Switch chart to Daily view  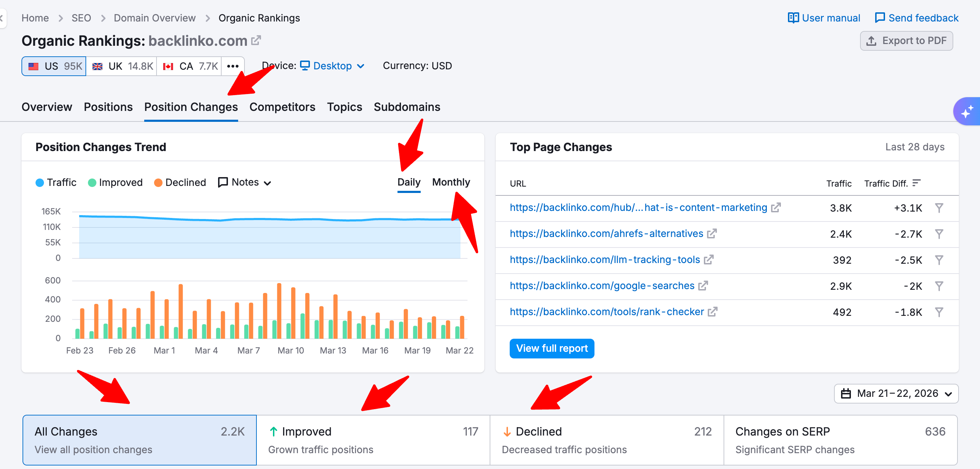pos(409,182)
